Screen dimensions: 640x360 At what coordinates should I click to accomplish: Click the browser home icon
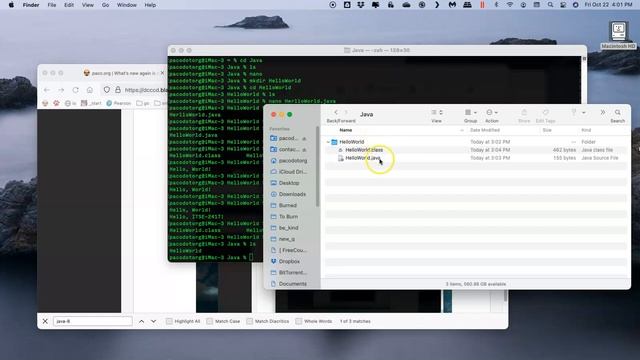coord(90,90)
